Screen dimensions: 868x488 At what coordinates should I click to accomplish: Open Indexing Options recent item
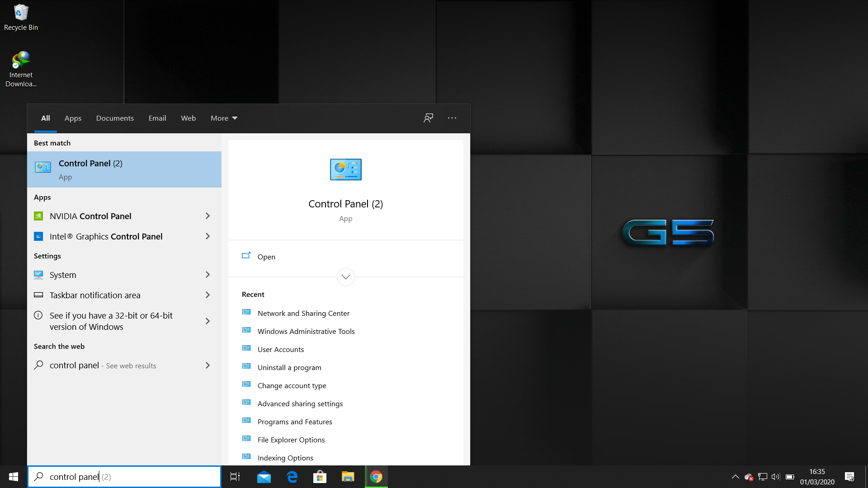(285, 458)
